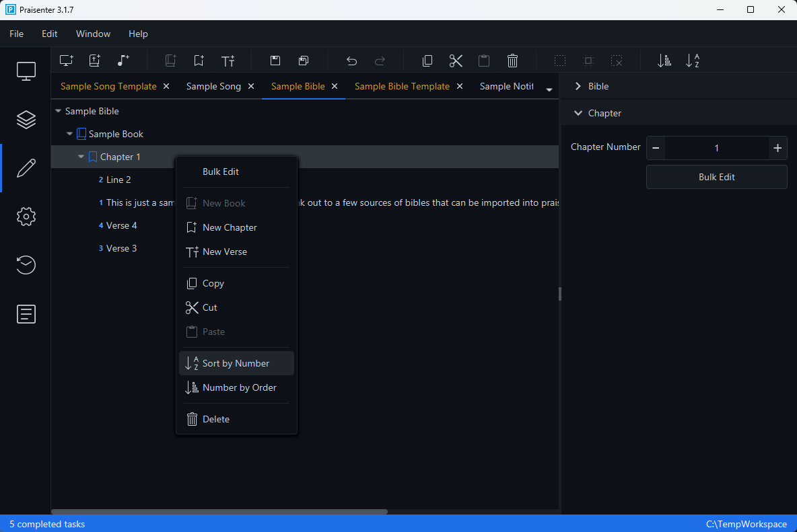Choose Sort by Number from context menu
The height and width of the screenshot is (532, 797).
[236, 363]
